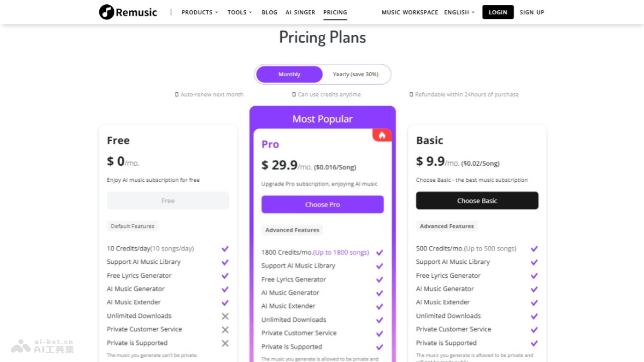The height and width of the screenshot is (362, 644).
Task: Switch billing to Yearly (save 30%)
Action: [x=355, y=75]
